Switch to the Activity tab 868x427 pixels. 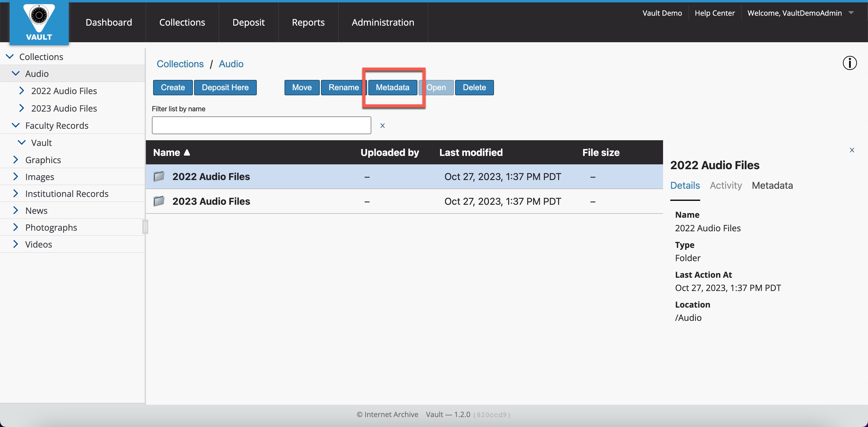point(725,185)
